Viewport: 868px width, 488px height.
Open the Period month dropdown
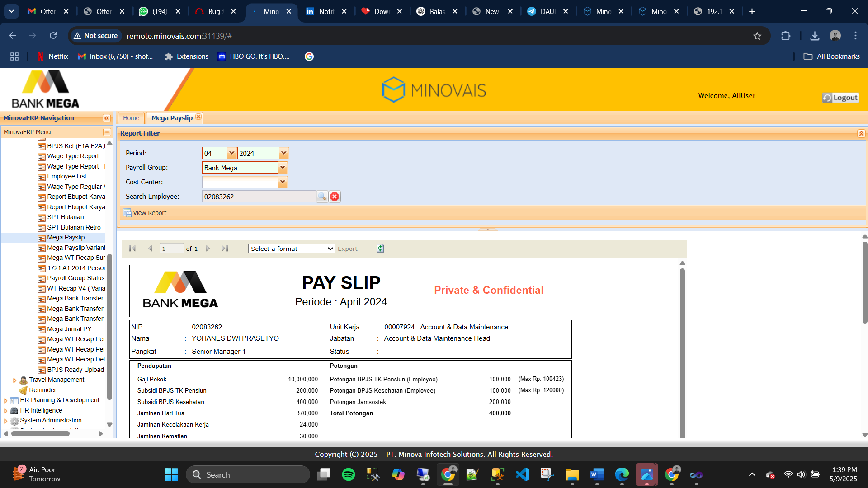tap(231, 153)
